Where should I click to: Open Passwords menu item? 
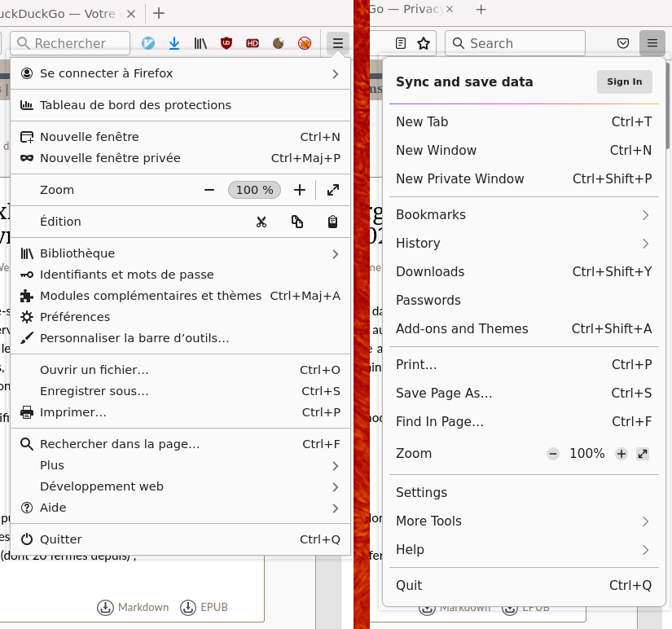524,300
